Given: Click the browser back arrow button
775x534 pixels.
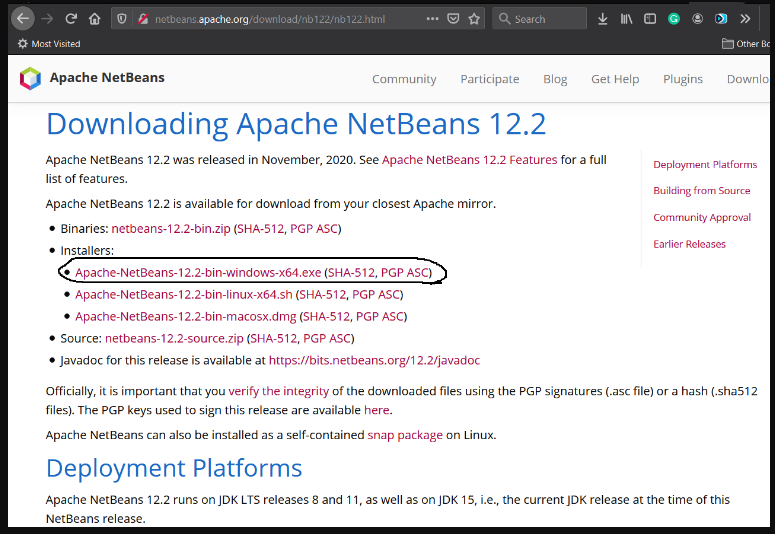Looking at the screenshot, I should [x=23, y=19].
